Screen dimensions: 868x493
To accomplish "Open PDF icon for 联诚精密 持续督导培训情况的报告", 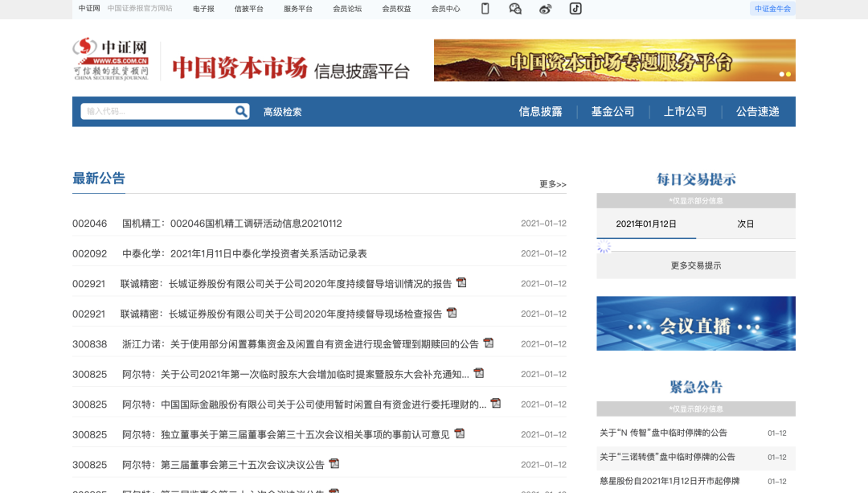I will pyautogui.click(x=461, y=282).
